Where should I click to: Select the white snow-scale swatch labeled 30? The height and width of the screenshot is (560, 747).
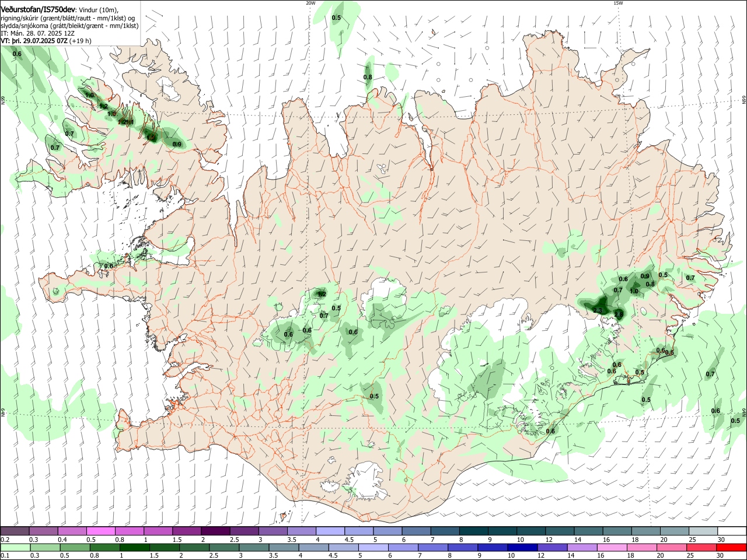click(x=731, y=531)
